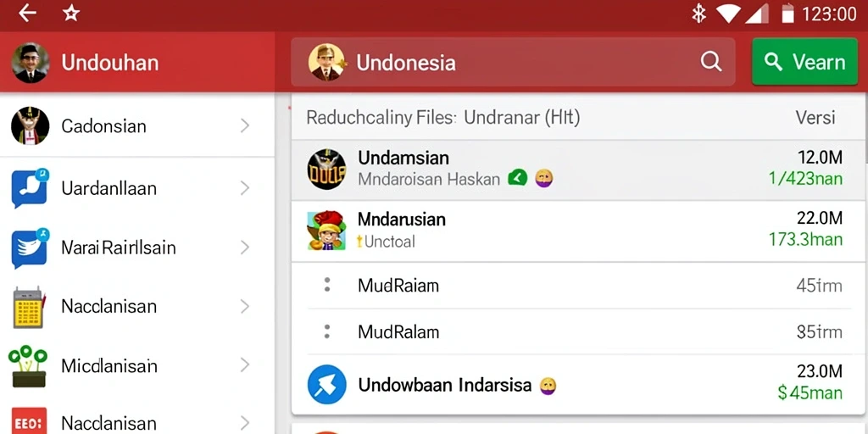The height and width of the screenshot is (434, 868).
Task: Open the Uardanllaan chat bubble icon
Action: (30, 188)
